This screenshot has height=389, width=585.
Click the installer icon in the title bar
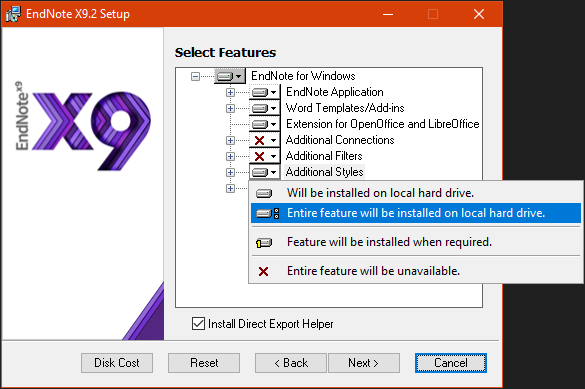point(13,14)
